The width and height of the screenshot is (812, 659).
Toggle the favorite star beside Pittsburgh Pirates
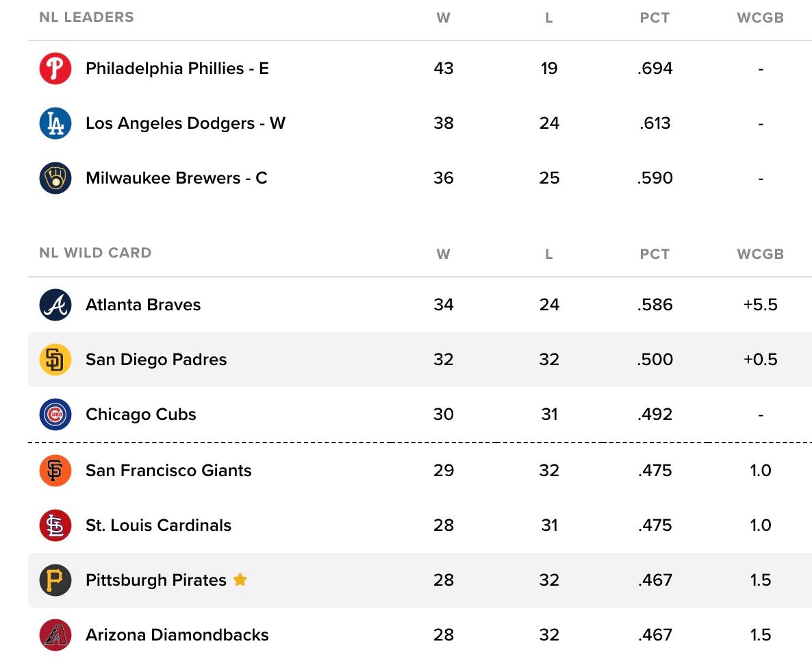240,580
